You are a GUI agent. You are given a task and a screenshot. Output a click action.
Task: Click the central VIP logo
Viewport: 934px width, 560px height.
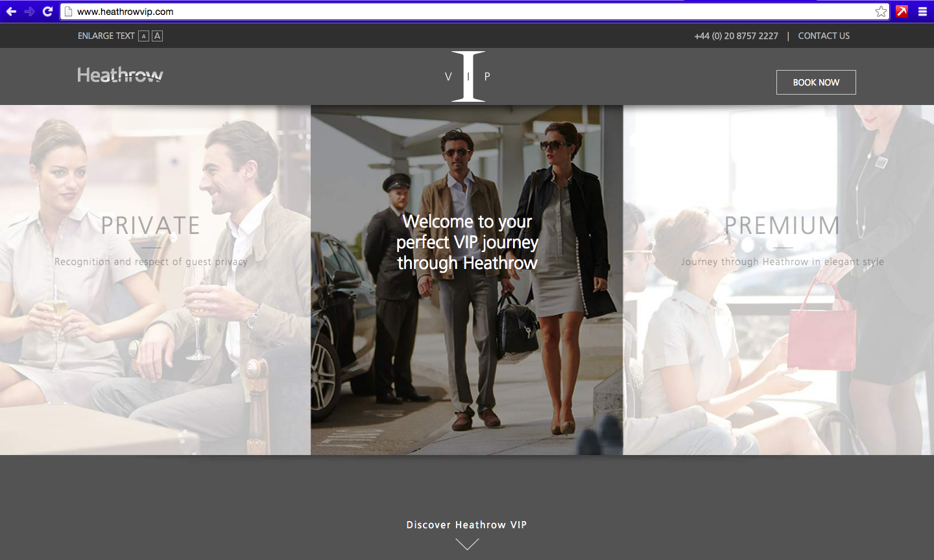tap(468, 76)
